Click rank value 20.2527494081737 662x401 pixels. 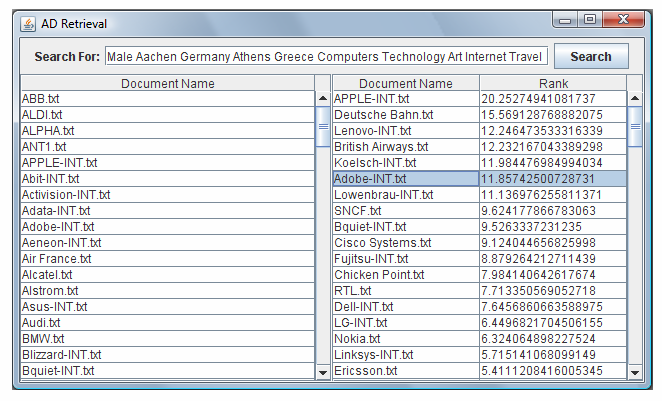pyautogui.click(x=553, y=99)
